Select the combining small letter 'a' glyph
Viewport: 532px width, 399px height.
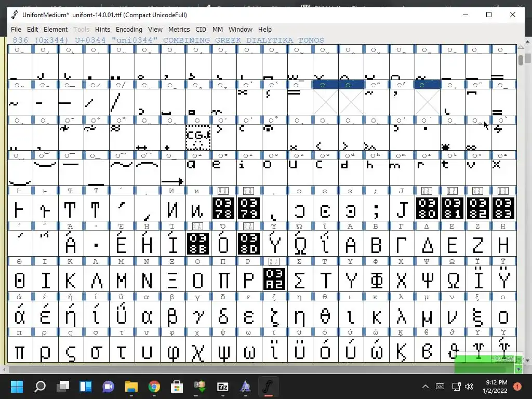198,172
